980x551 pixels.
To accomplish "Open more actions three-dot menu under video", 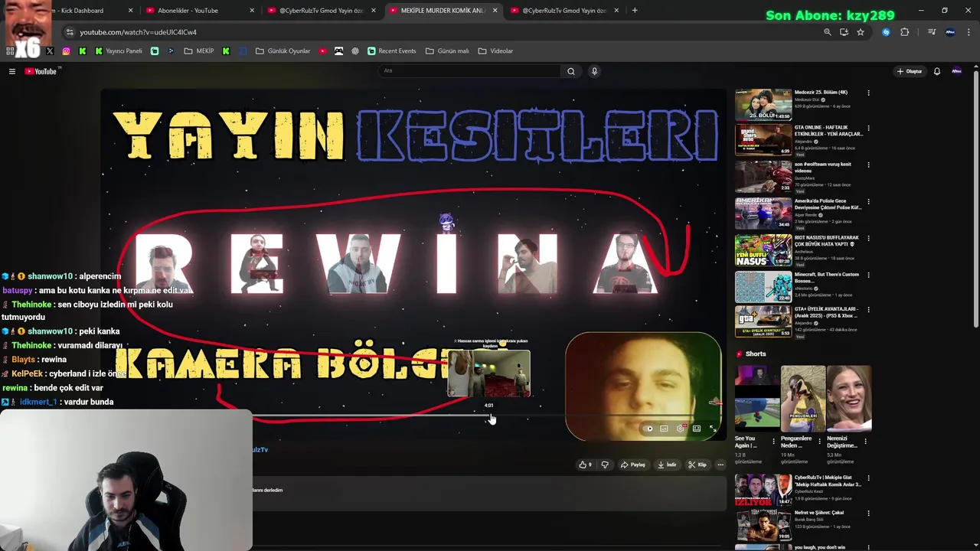I will (720, 465).
